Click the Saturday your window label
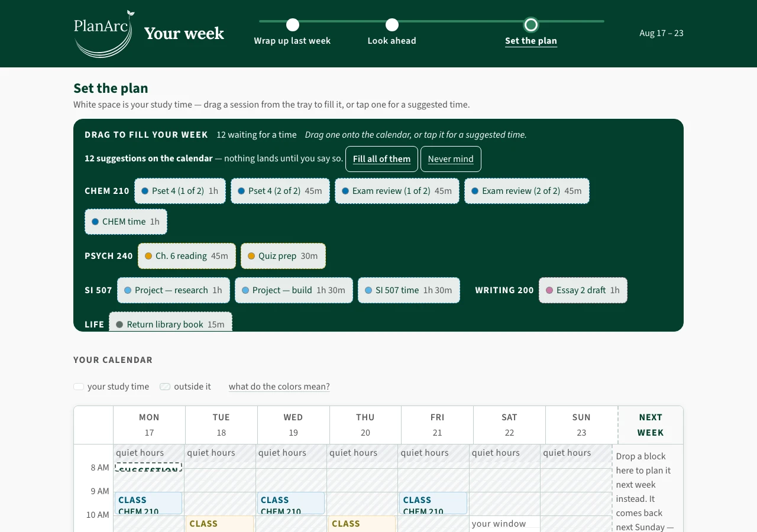The image size is (757, 532). click(499, 524)
